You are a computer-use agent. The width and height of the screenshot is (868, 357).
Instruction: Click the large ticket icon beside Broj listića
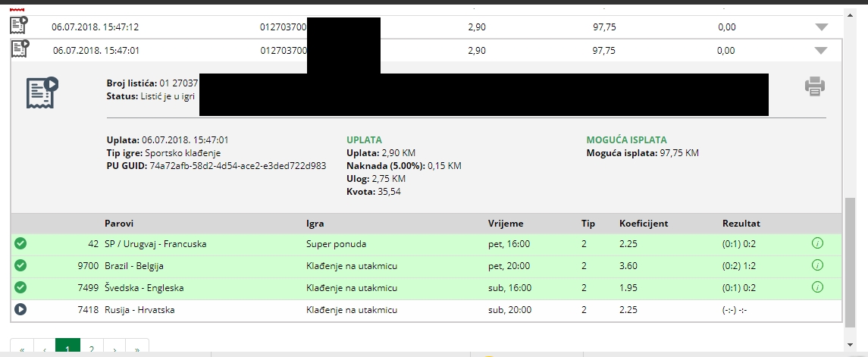coord(42,92)
